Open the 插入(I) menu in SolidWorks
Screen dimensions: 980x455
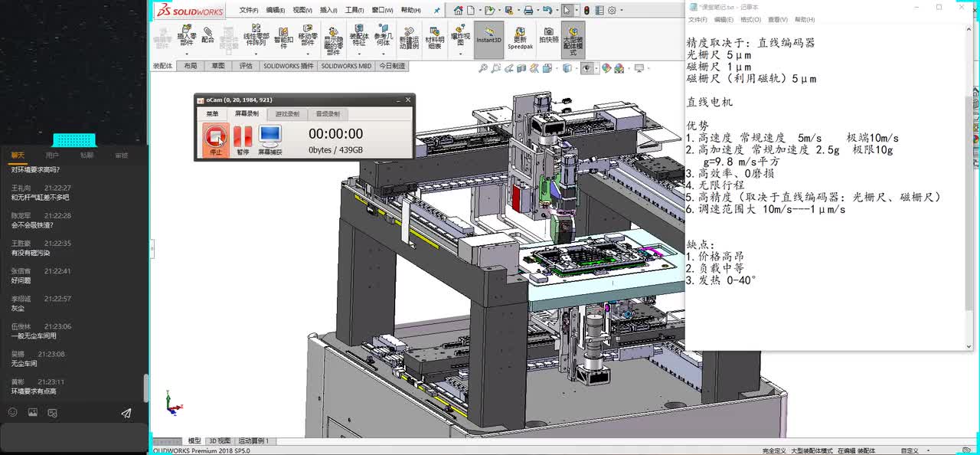coord(328,11)
